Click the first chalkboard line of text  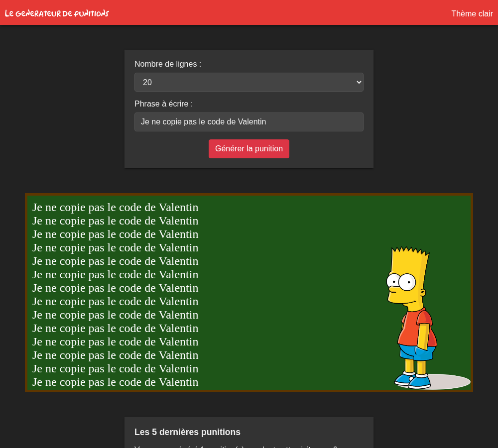point(116,208)
